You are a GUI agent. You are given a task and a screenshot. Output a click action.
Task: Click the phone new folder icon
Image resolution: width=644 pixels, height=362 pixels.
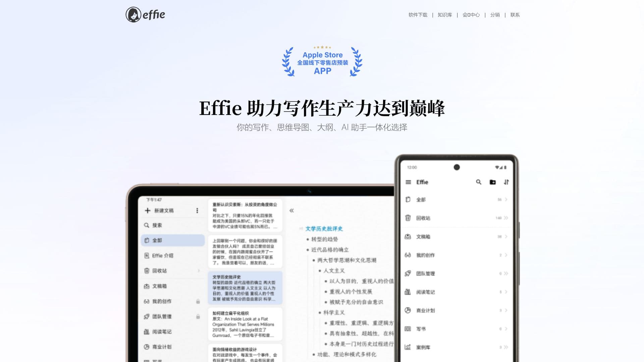(x=493, y=182)
